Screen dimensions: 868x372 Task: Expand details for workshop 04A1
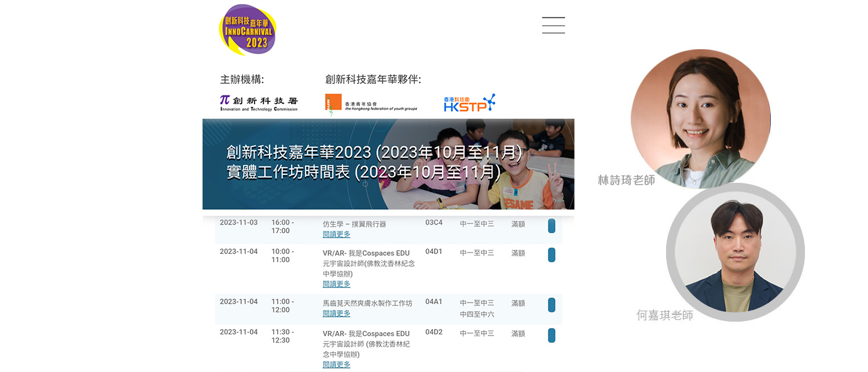pos(336,313)
